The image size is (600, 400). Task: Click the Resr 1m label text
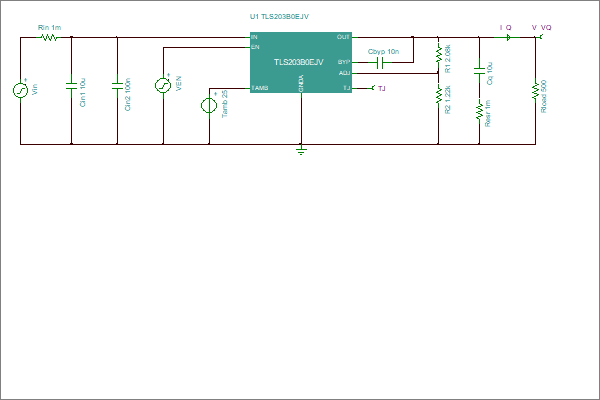[488, 114]
